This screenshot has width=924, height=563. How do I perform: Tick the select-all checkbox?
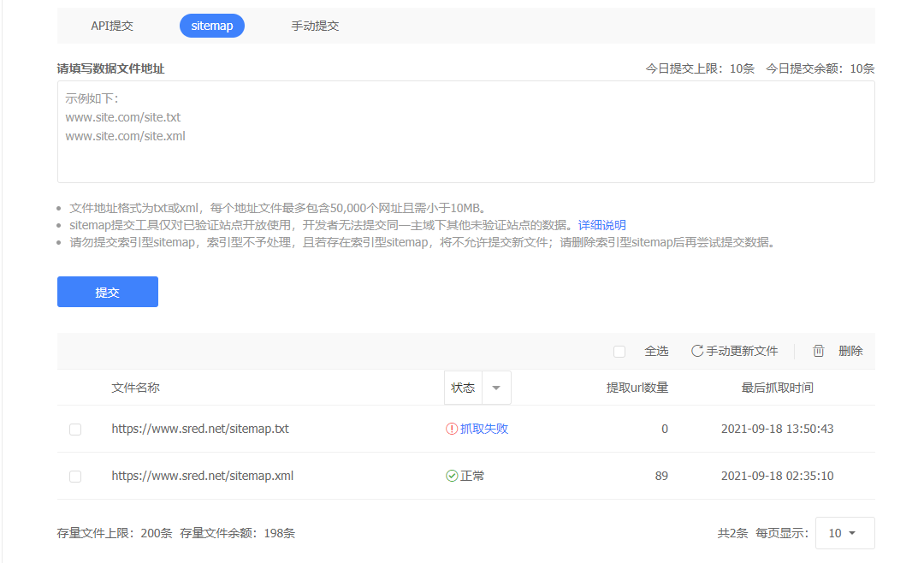pos(619,352)
